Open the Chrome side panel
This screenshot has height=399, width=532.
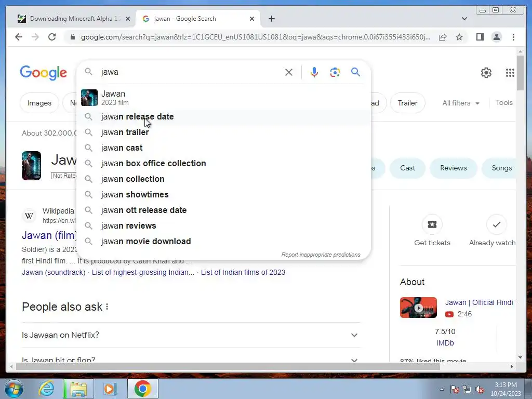(480, 37)
